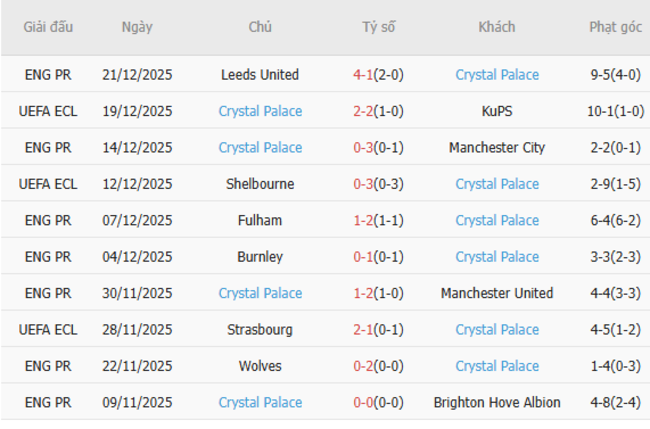The image size is (650, 429).
Task: Open the 0-3 score of Shelbourne match
Action: point(363,184)
